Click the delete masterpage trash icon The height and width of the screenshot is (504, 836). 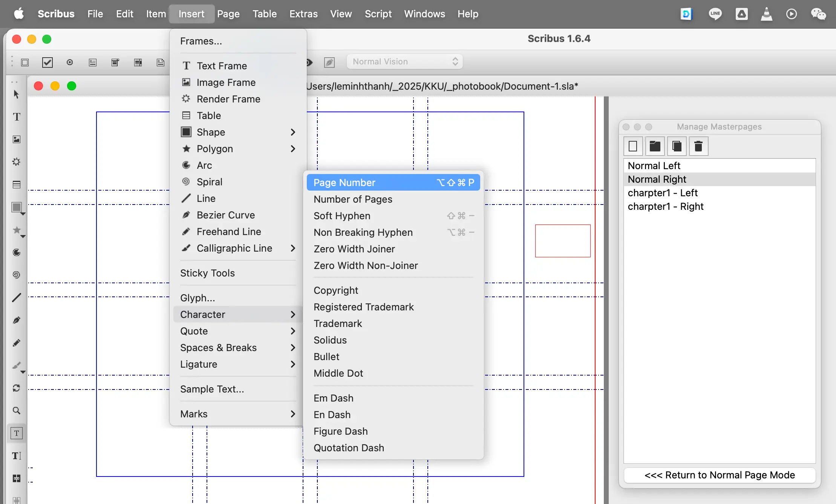698,146
